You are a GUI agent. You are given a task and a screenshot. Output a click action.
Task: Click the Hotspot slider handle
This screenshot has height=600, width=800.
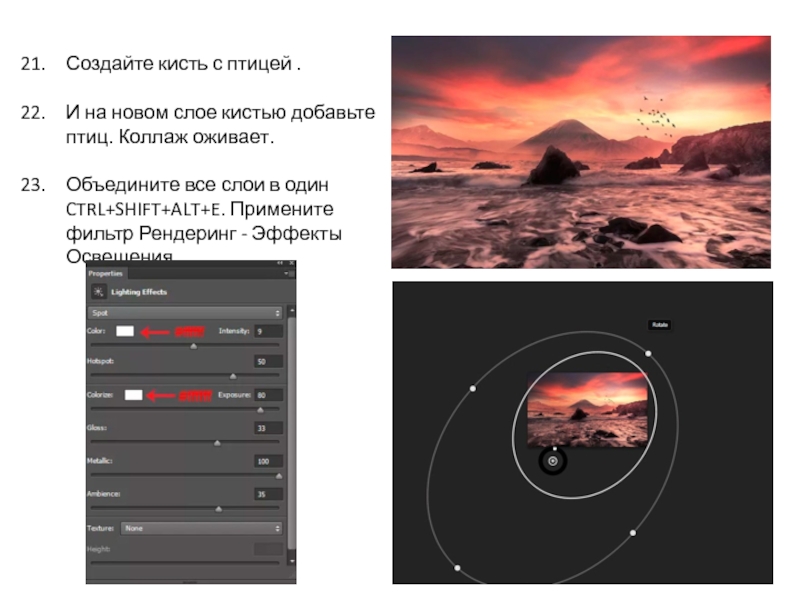tap(233, 377)
